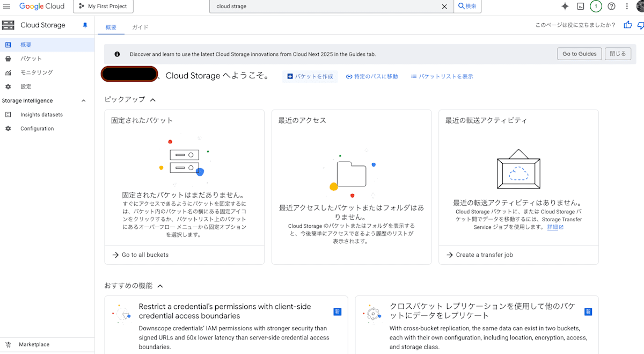Image resolution: width=644 pixels, height=354 pixels.
Task: Click 最近の転送アクティビティ card heading
Action: [x=486, y=120]
